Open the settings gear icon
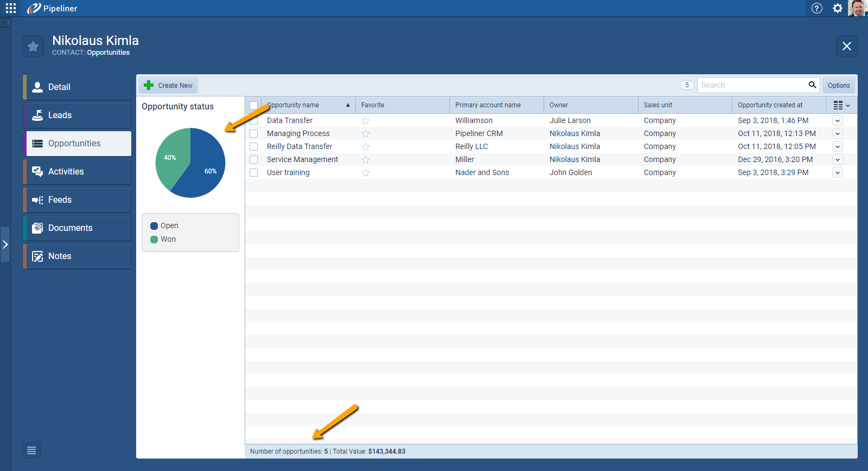 [838, 8]
